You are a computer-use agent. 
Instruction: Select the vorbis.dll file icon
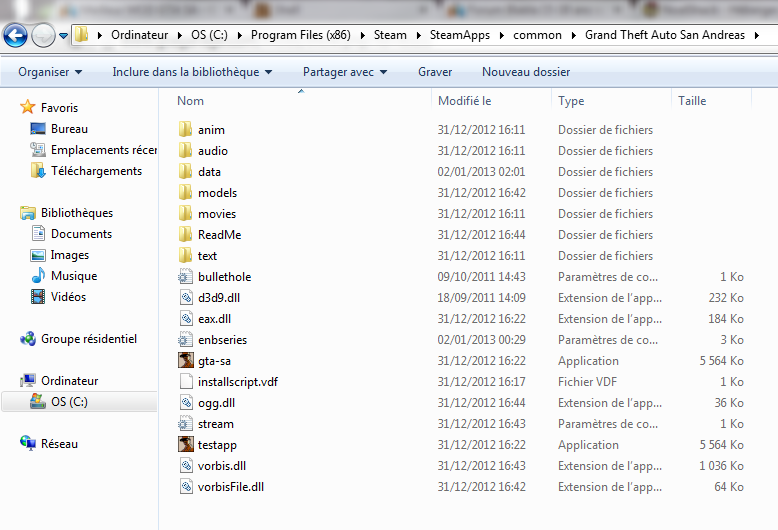pyautogui.click(x=186, y=465)
